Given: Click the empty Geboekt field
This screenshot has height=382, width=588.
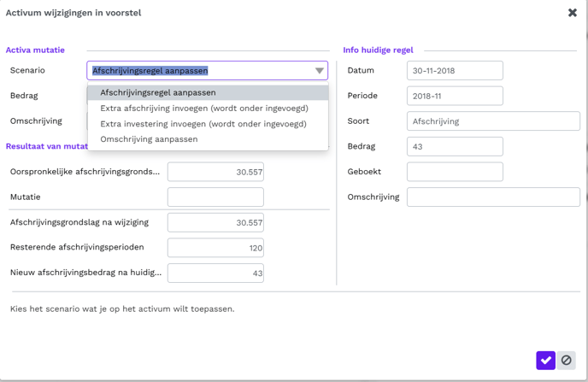Looking at the screenshot, I should [455, 172].
